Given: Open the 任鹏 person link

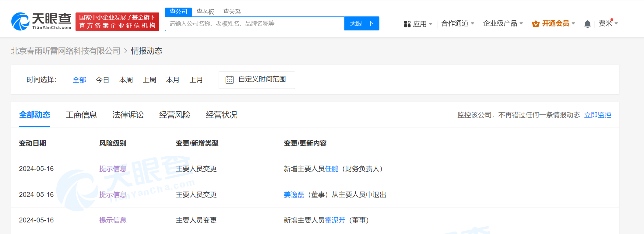Looking at the screenshot, I should click(x=332, y=169).
